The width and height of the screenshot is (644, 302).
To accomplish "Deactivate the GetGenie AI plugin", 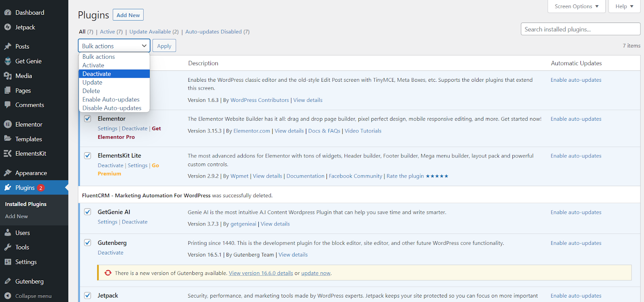I will [134, 222].
